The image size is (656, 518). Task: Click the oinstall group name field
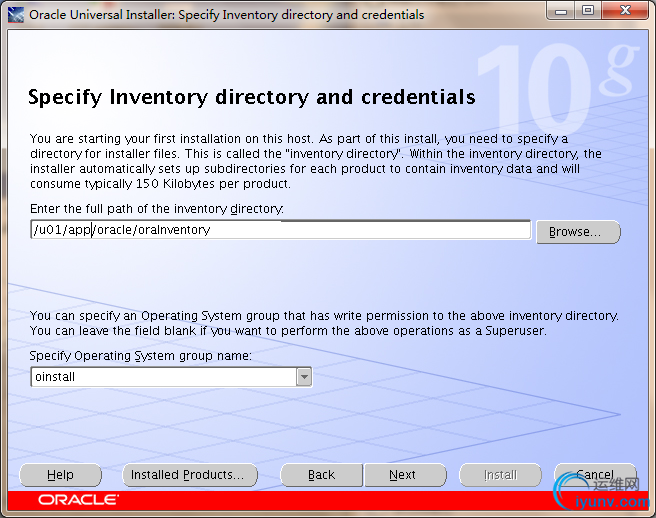(164, 377)
